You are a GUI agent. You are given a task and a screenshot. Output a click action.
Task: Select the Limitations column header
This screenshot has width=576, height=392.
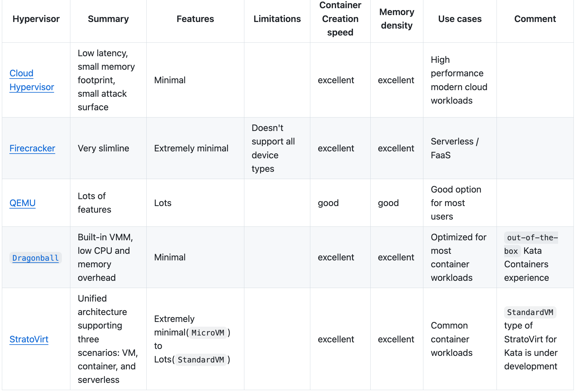pyautogui.click(x=277, y=19)
